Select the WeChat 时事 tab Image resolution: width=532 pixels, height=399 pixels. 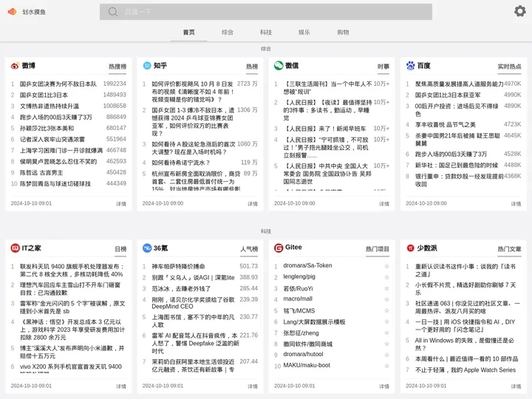pos(383,66)
